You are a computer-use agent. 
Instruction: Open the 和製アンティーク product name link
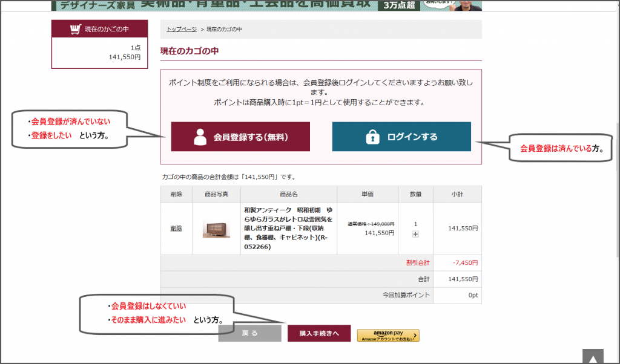288,229
